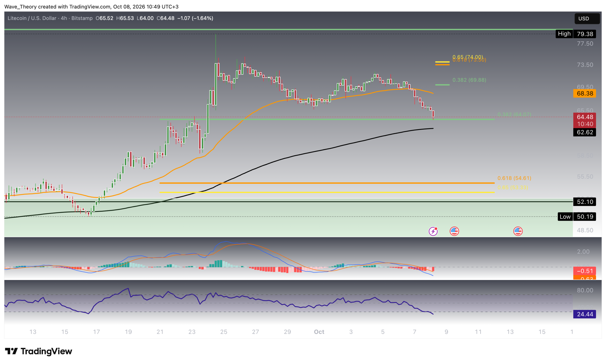Click the 0.65 (53.33) yellow Fibonacci label
Viewport: 606px width, 364px height.
pos(513,187)
